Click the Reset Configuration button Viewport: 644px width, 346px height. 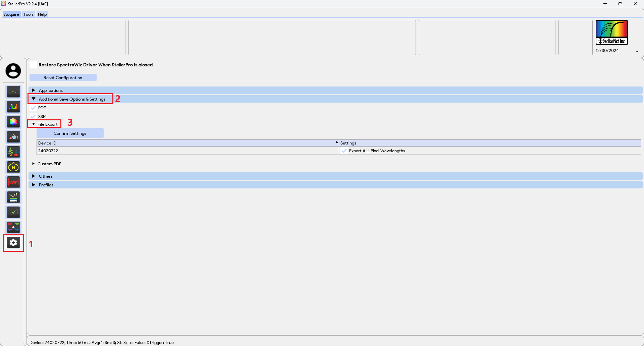pyautogui.click(x=63, y=77)
